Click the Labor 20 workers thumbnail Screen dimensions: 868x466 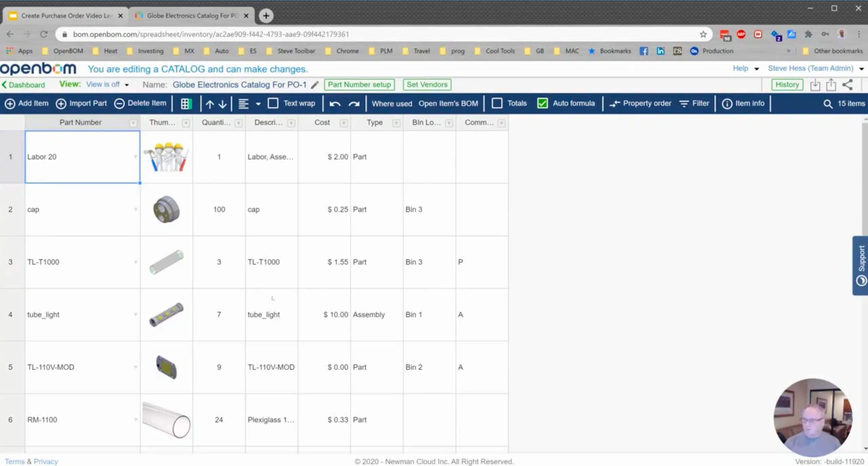pos(166,157)
